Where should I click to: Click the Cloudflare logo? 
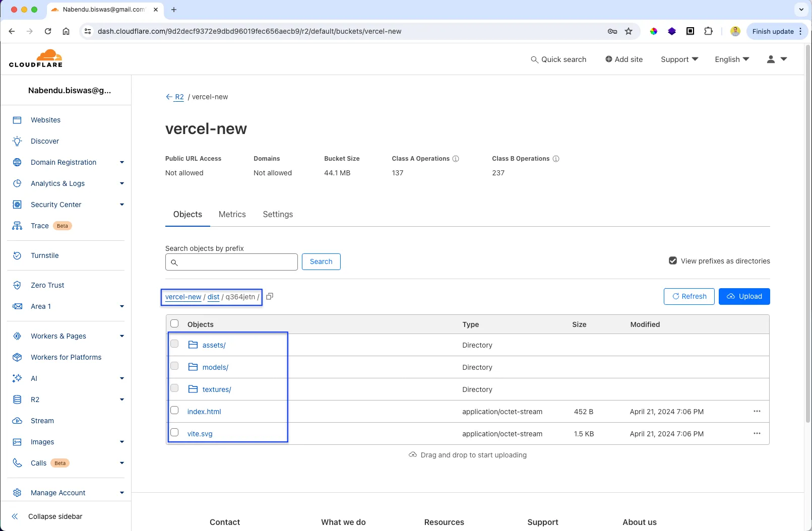tap(36, 58)
